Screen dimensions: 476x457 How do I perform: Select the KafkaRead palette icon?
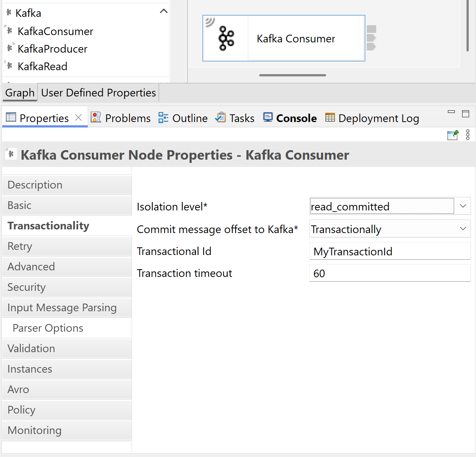[x=10, y=66]
